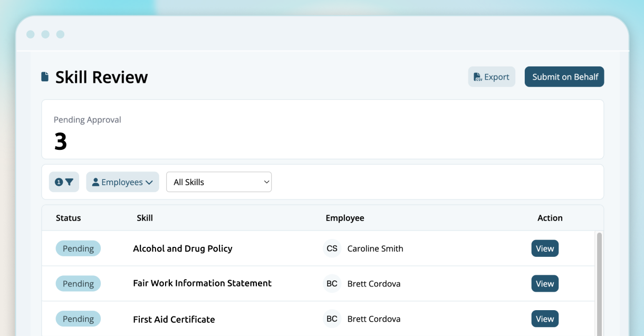
Task: Select the Fair Work Information Statement text
Action: point(202,283)
